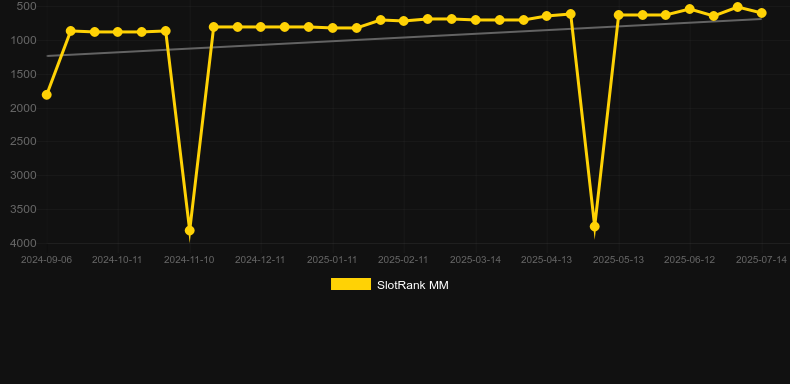Click the data point above the 2024-12-11 label
790x384 pixels.
click(x=260, y=27)
